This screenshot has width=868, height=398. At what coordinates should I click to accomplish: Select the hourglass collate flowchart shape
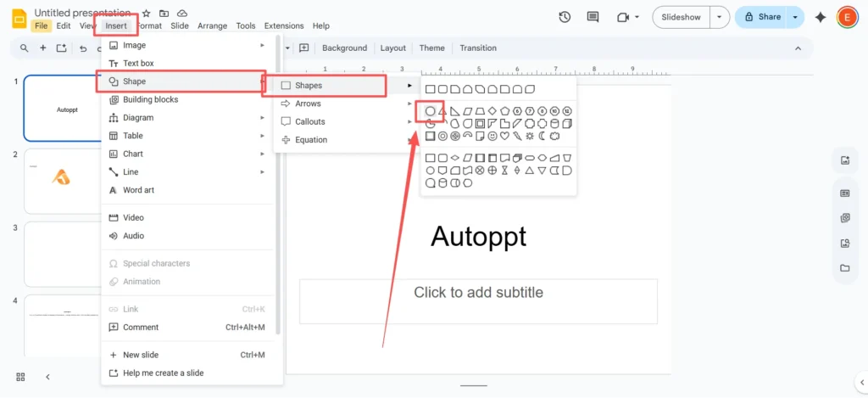[x=505, y=171]
